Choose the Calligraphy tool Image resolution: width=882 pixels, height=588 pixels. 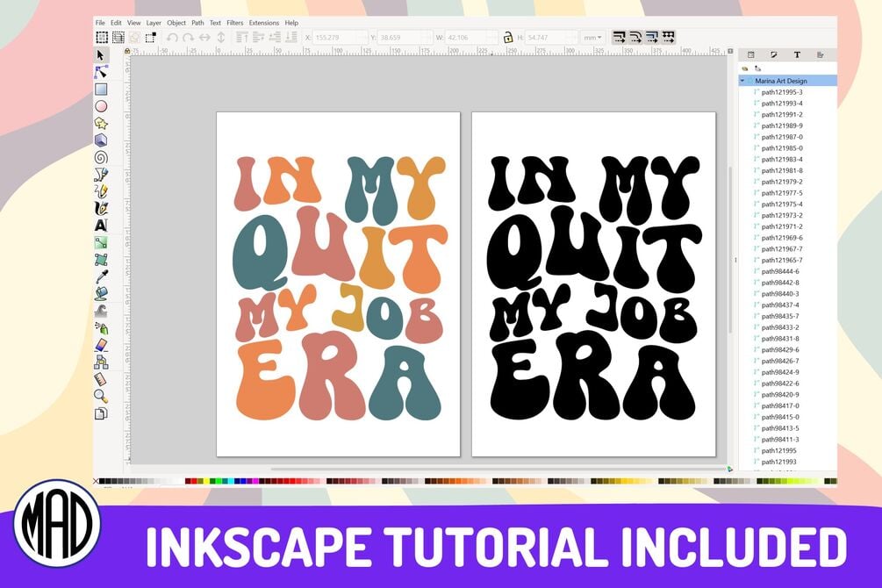click(101, 208)
